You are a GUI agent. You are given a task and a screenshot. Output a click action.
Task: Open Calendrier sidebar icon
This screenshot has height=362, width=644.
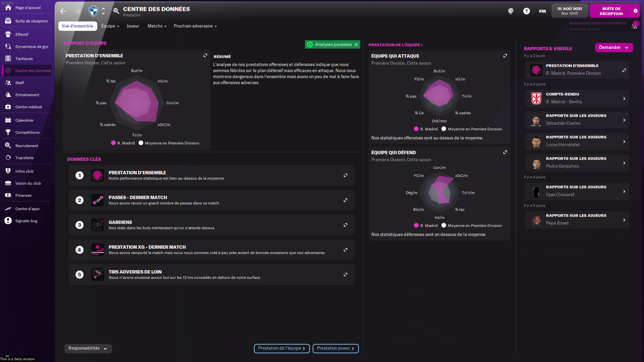click(8, 120)
